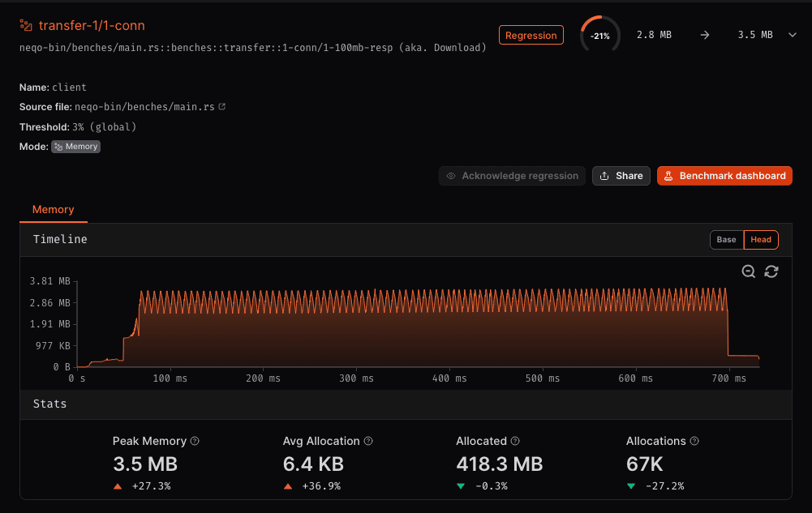Screen dimensions: 812x513
Task: Select the Head timeline toggle
Action: 760,240
